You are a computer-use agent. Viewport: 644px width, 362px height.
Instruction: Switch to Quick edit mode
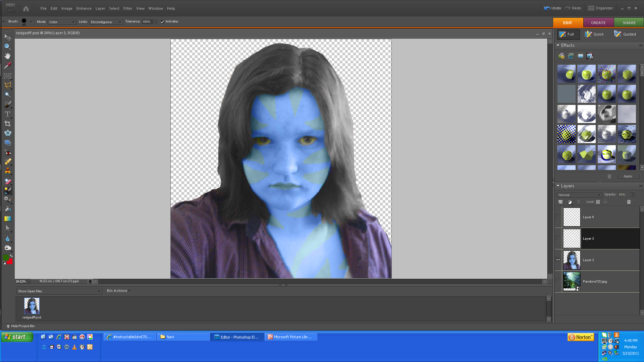point(594,34)
